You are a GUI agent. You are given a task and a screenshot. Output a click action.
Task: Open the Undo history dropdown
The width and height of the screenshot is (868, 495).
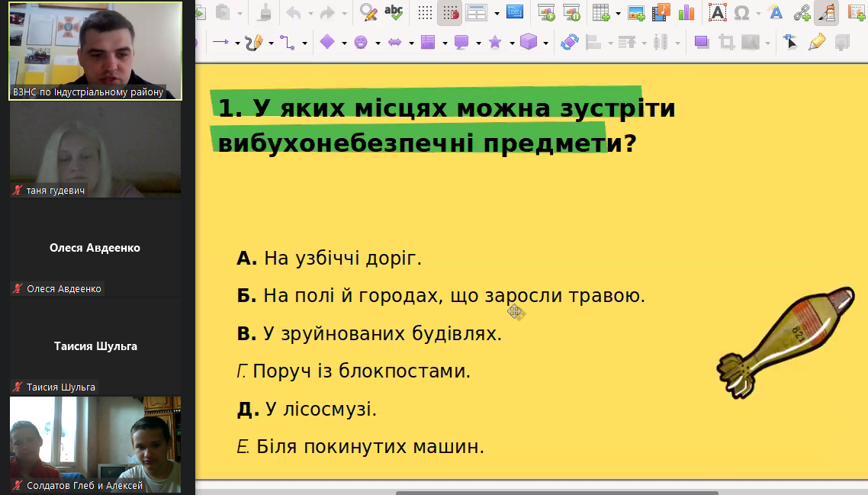tap(310, 13)
